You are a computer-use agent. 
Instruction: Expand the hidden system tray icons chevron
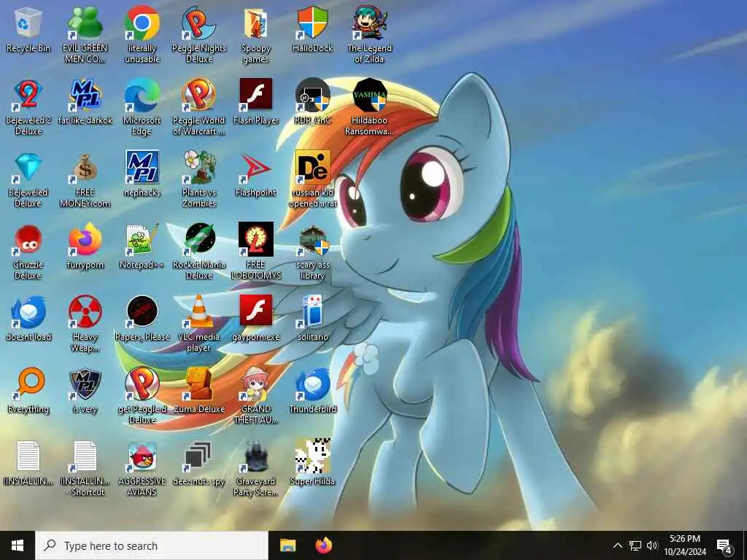[x=617, y=545]
